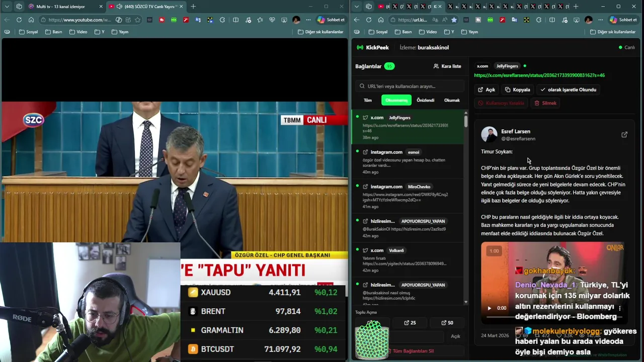This screenshot has height=362, width=644.
Task: Select the instagram.com MiroChevko link row
Action: (x=408, y=197)
